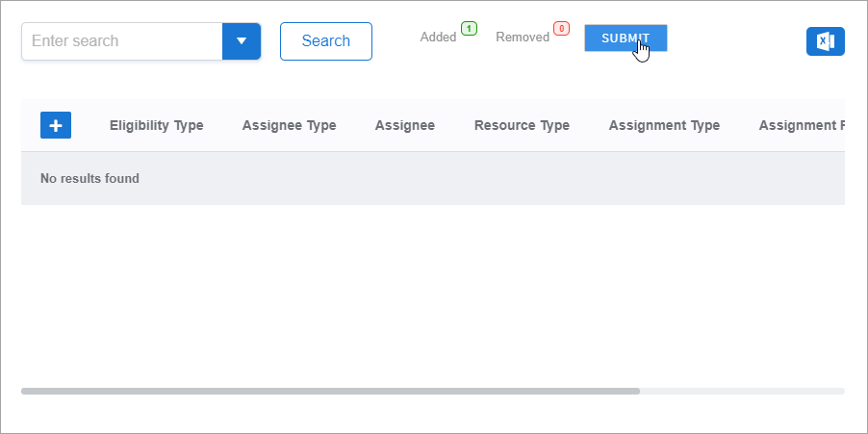The image size is (868, 434).
Task: Focus the Enter search text field
Action: click(x=122, y=41)
